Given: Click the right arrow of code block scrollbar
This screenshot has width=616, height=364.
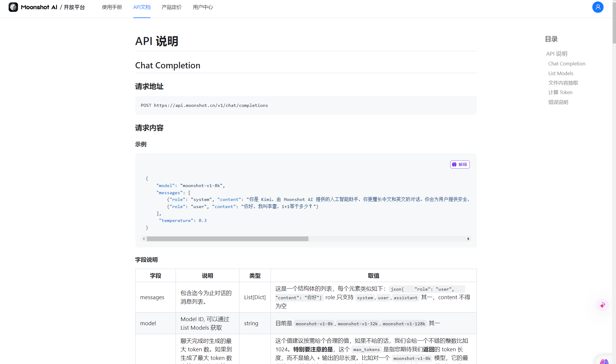Looking at the screenshot, I should tap(468, 239).
